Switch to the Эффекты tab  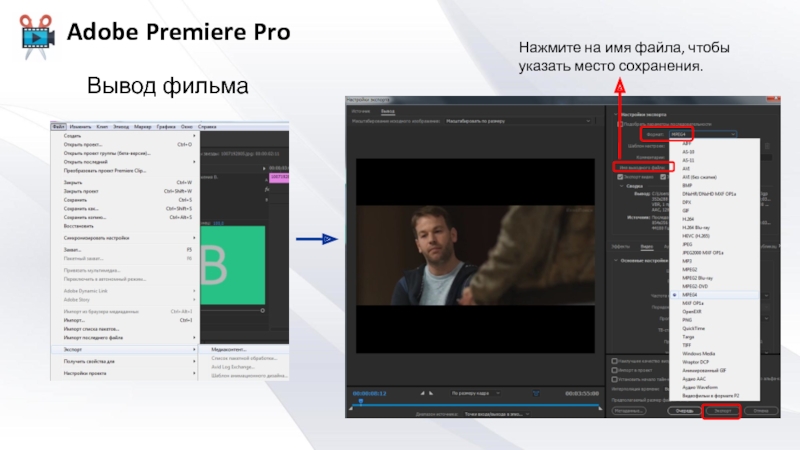(620, 246)
